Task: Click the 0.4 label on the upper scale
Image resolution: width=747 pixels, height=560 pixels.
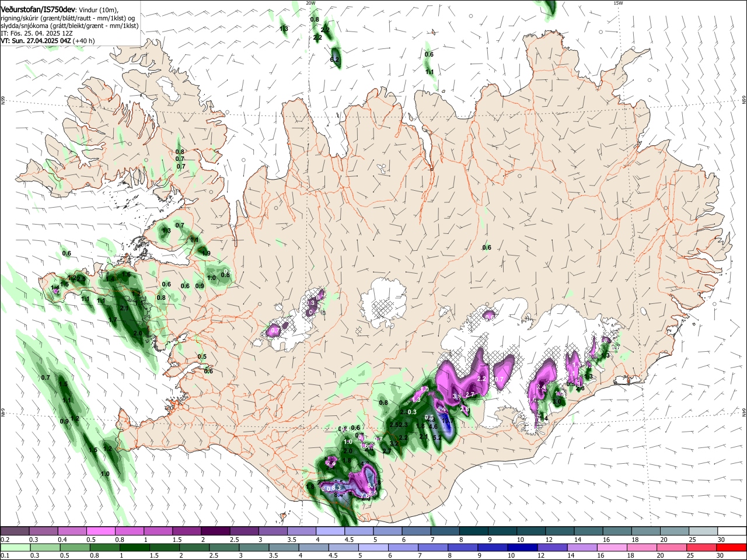Action: point(62,540)
